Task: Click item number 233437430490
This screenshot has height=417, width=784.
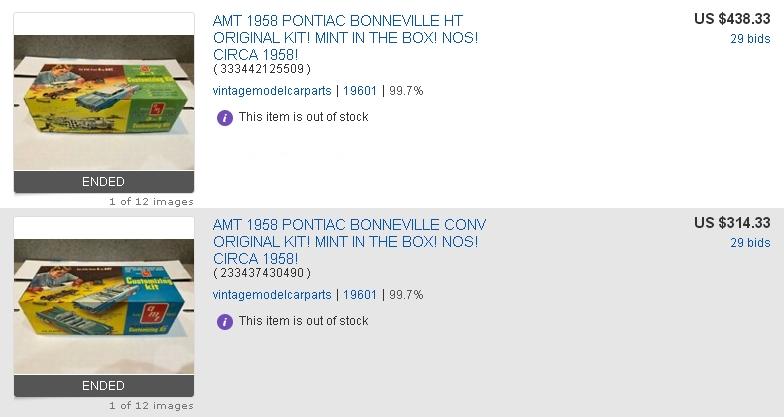Action: [262, 273]
